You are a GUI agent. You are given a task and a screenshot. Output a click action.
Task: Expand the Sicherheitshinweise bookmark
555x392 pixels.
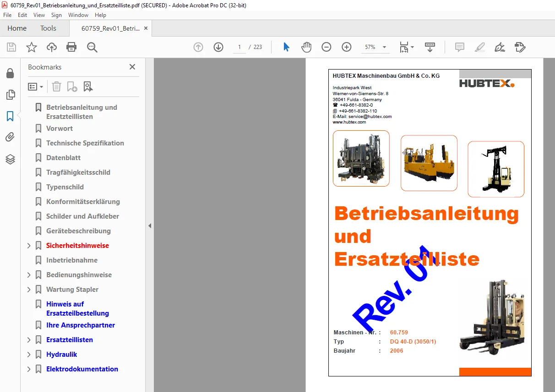tap(29, 246)
